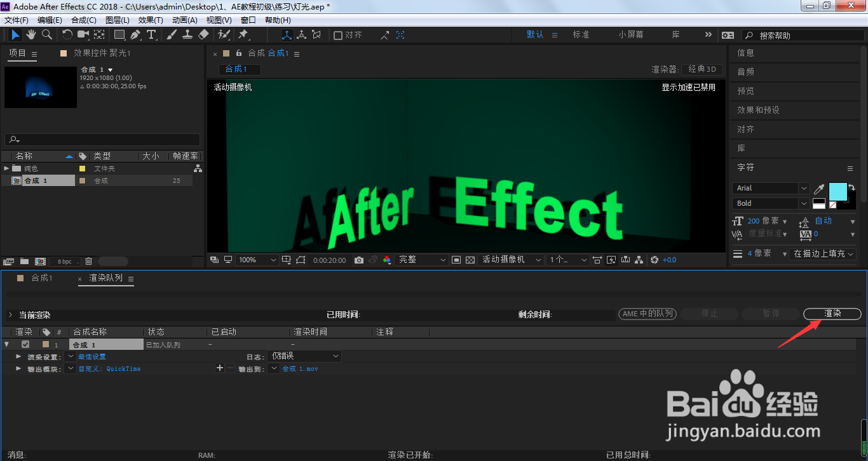
Task: Enable the 对齐 snapping checkbox
Action: point(338,35)
